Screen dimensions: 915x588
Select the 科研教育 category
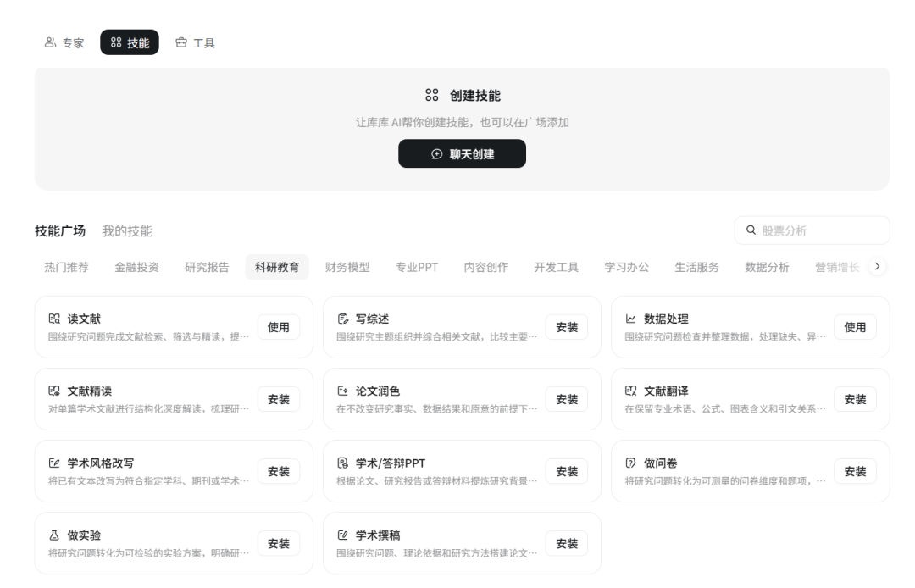[276, 267]
